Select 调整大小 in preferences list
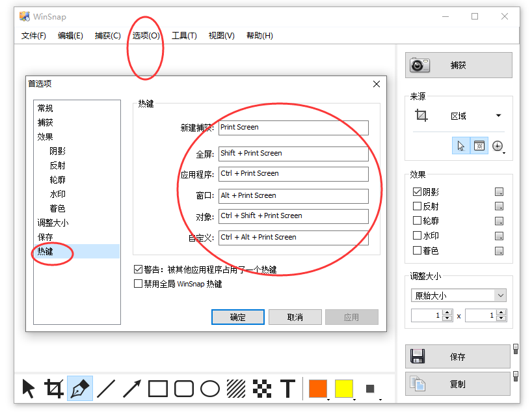Viewport: 532px width, 416px height. (x=53, y=223)
